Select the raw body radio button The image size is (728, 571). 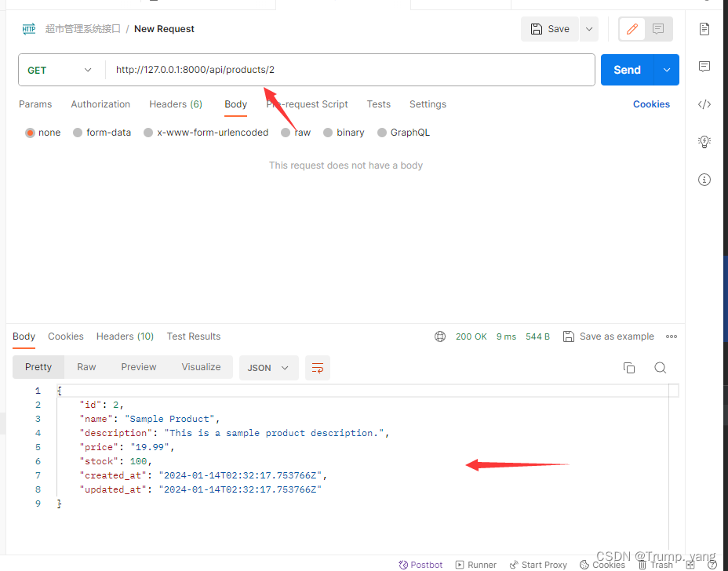[x=286, y=133]
